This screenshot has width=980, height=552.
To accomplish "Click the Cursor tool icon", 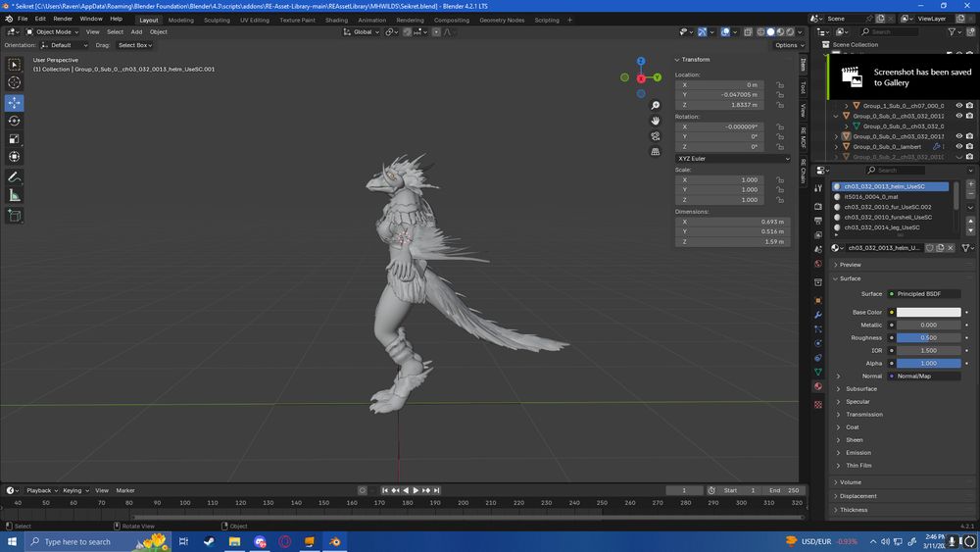I will (x=15, y=82).
